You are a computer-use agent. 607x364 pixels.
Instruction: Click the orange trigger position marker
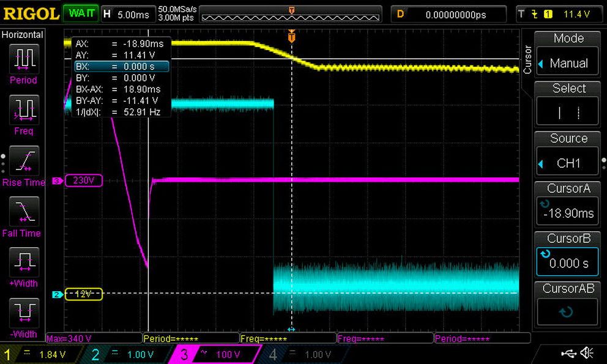[x=291, y=37]
